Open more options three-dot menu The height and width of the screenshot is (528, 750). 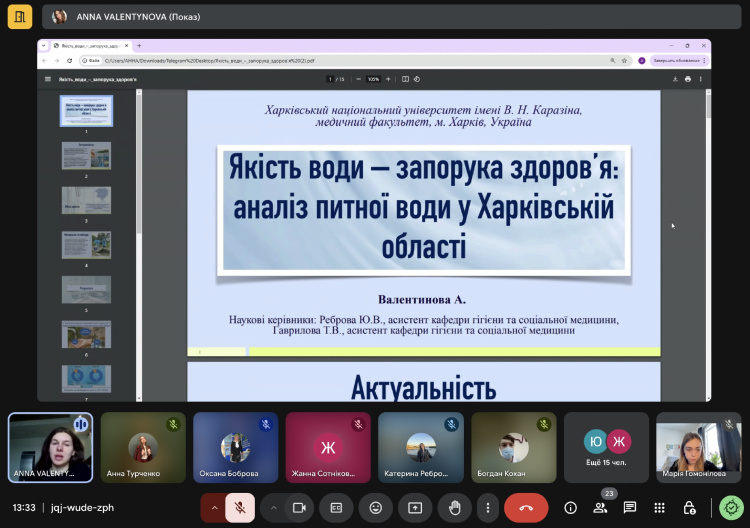coord(487,508)
